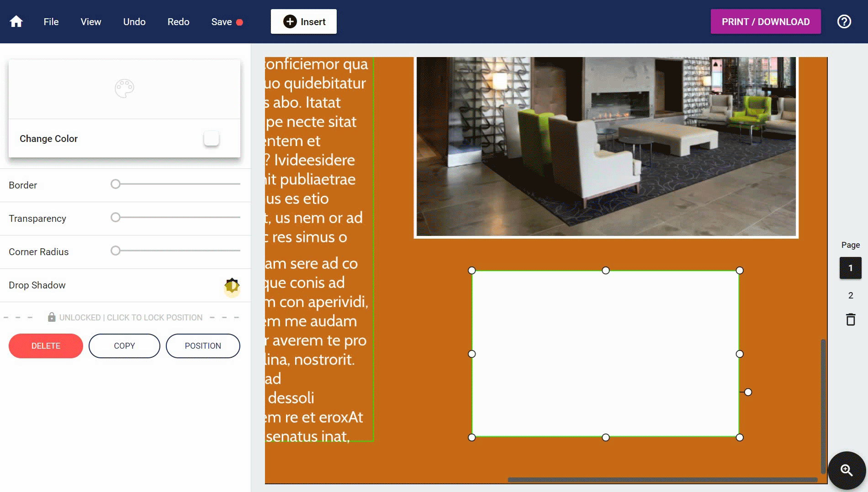Click the Border label
Image resolution: width=868 pixels, height=492 pixels.
coord(23,185)
